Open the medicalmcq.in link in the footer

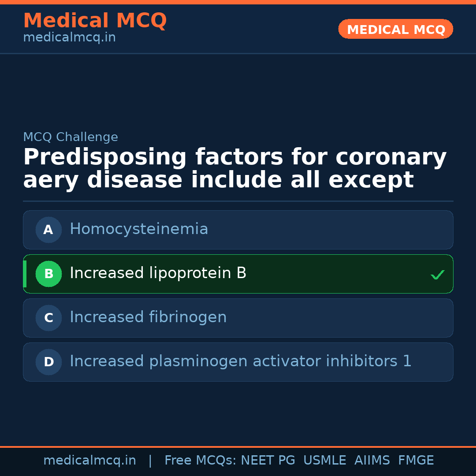(x=89, y=461)
